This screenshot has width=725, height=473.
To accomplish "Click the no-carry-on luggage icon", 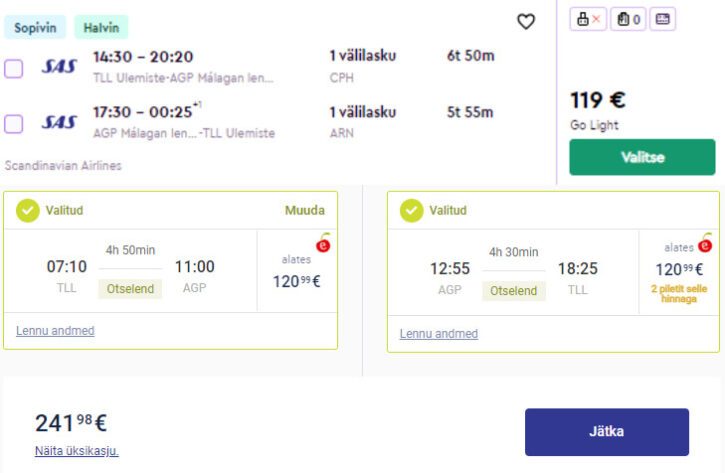I will [588, 19].
